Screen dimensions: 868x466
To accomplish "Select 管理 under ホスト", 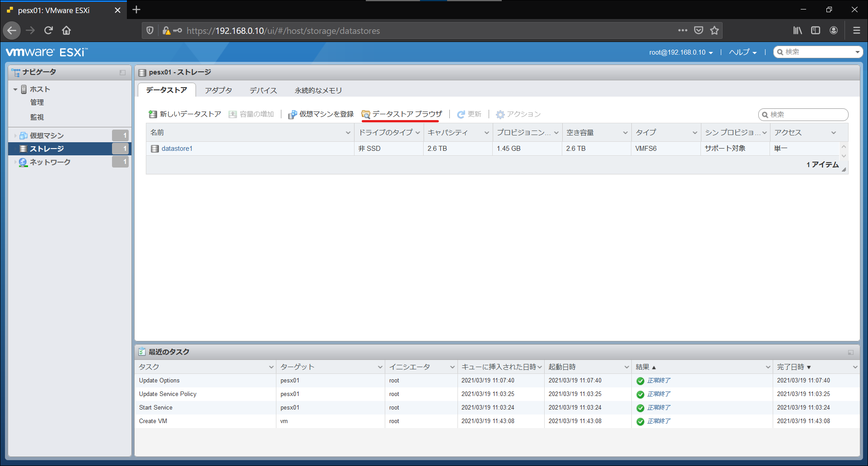I will 37,103.
